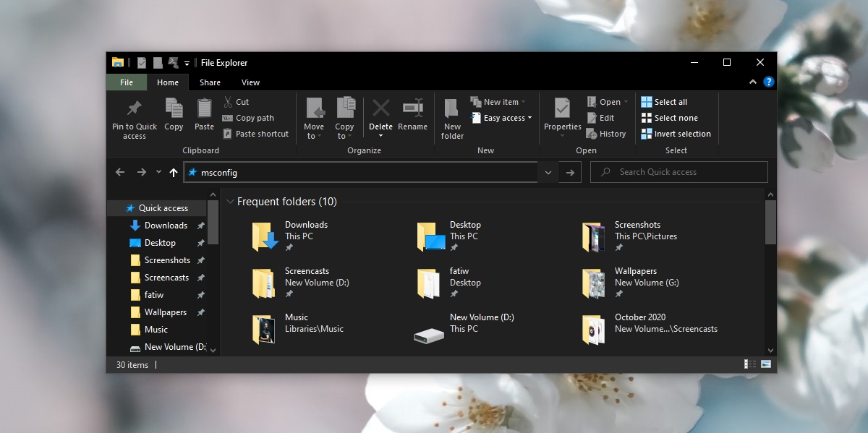Click the Copy icon in Clipboard group
This screenshot has height=433, width=868.
[x=174, y=108]
